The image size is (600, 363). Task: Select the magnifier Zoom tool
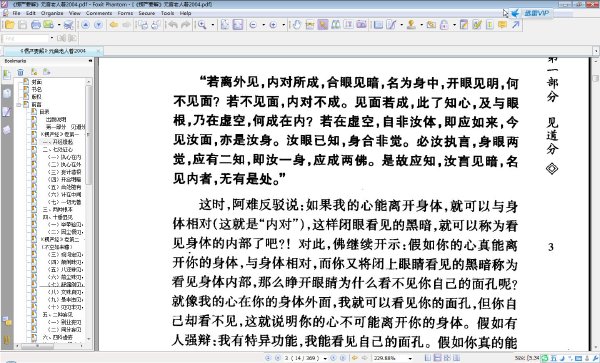click(202, 25)
